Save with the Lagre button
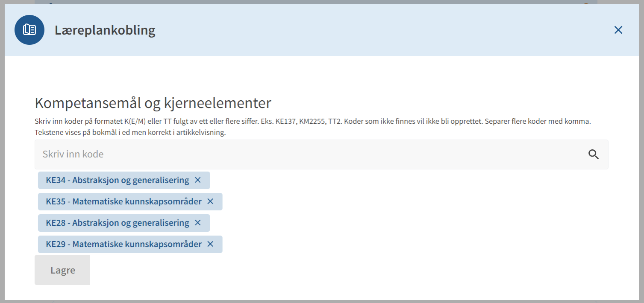The width and height of the screenshot is (644, 303). click(62, 270)
